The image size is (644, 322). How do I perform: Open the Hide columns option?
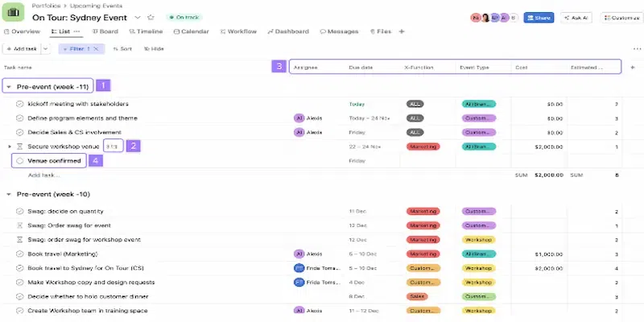(154, 49)
